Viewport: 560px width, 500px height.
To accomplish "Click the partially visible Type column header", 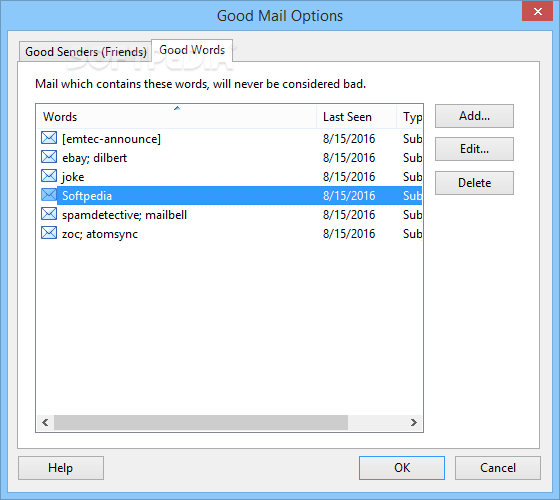I will pyautogui.click(x=410, y=117).
